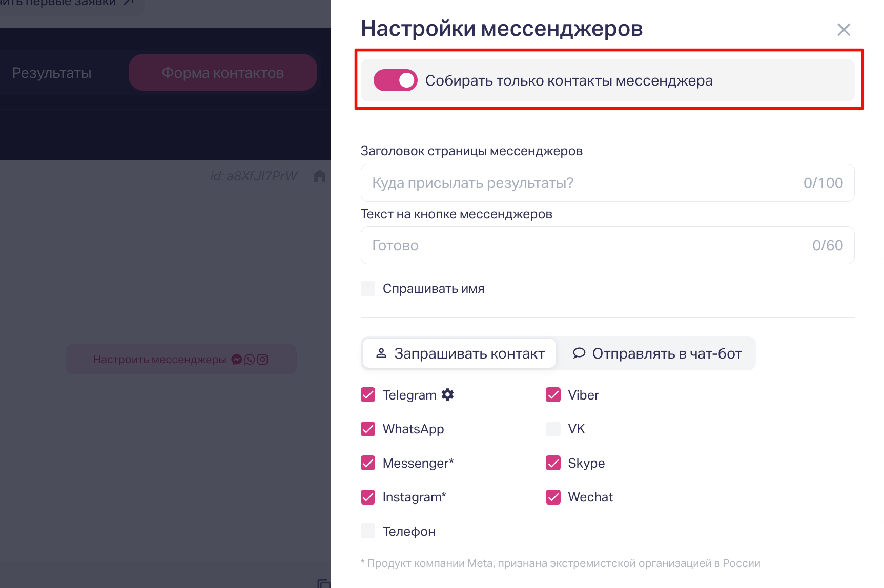Screen dimensions: 884x588
Task: Close the messenger settings panel
Action: click(x=844, y=30)
